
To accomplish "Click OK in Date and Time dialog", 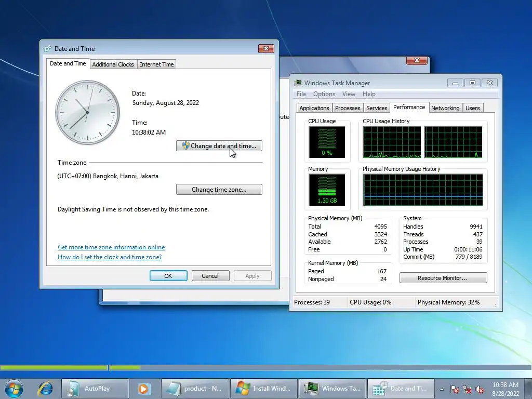I will point(168,276).
